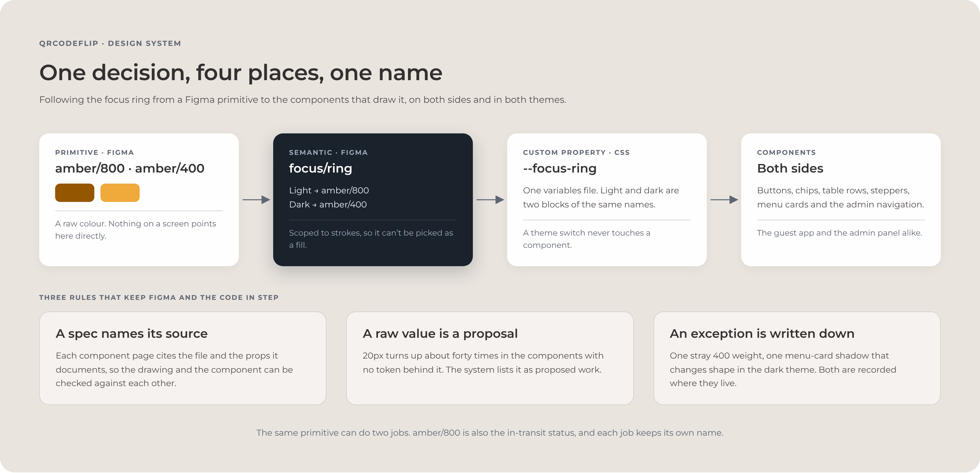Click the 'THREE RULES THAT KEEP FIGMA' section label
This screenshot has height=473, width=980.
point(159,297)
